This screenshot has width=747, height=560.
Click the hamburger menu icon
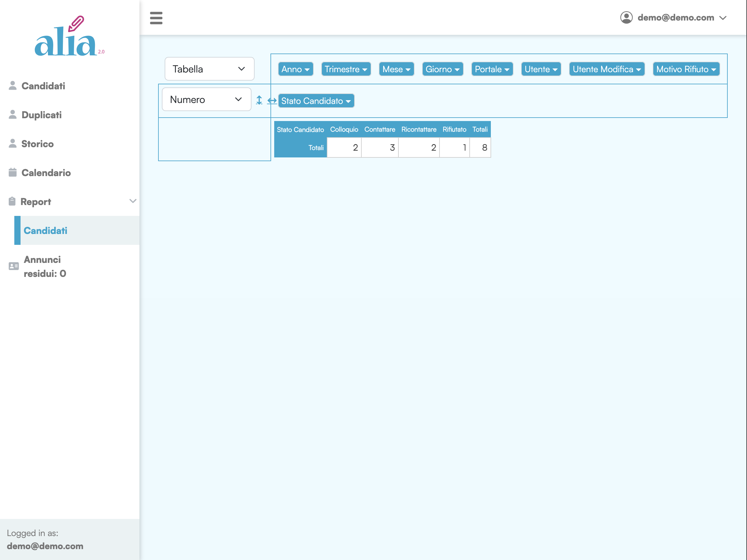(x=156, y=18)
